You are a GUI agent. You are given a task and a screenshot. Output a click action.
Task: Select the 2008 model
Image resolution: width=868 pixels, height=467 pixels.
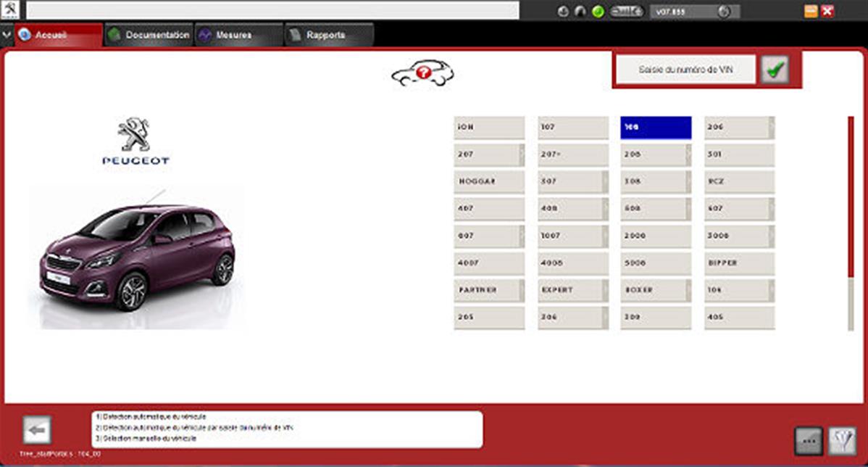656,236
